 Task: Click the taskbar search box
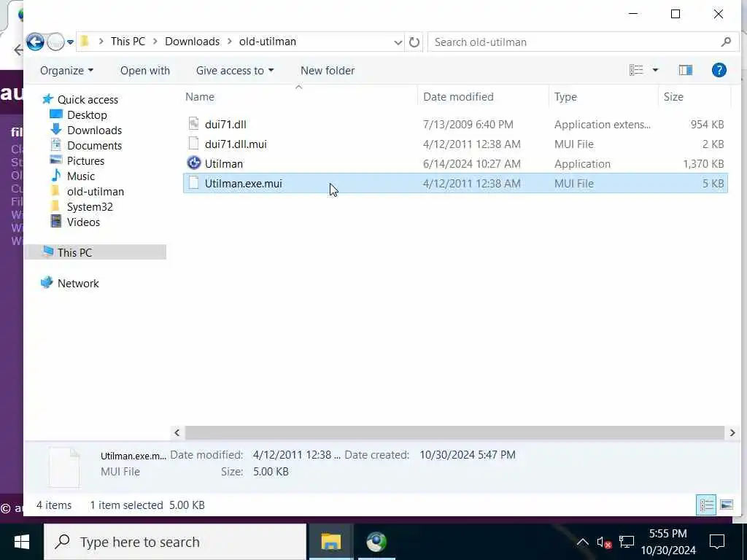175,542
